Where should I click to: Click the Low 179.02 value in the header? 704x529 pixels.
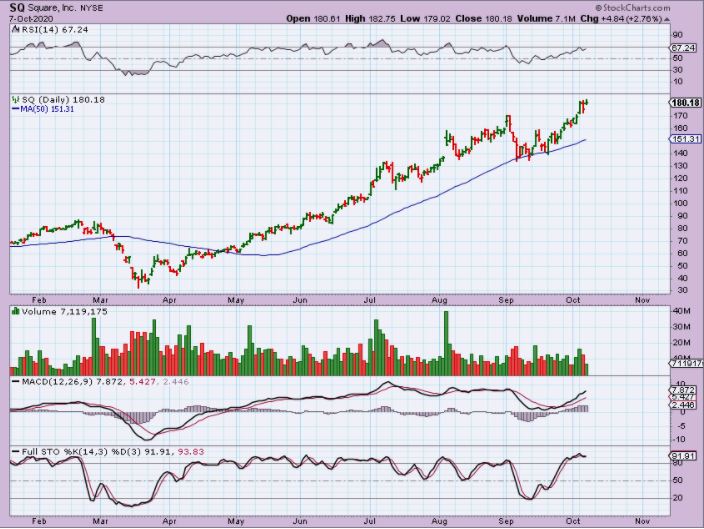click(x=426, y=19)
